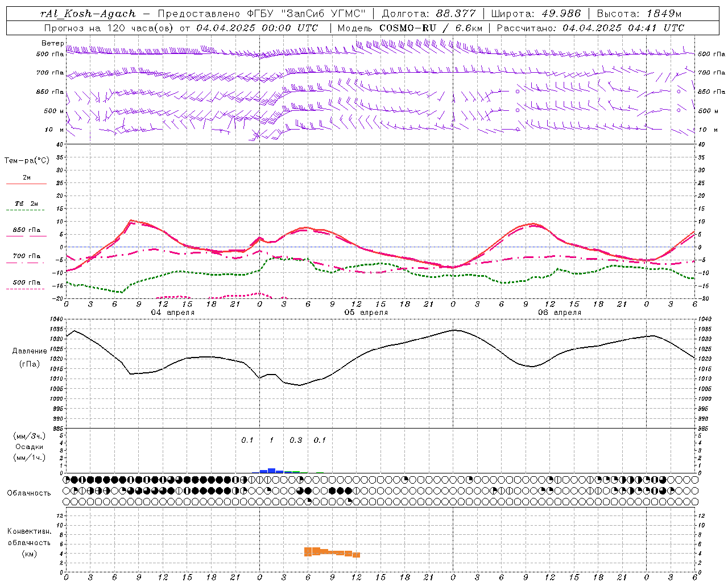728x582 pixels.
Task: Click the (мм/3ч.) units label
Action: (x=29, y=436)
